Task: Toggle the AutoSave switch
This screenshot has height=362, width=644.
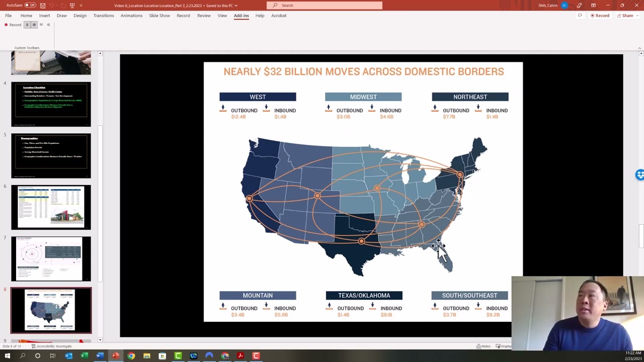Action: [x=31, y=5]
